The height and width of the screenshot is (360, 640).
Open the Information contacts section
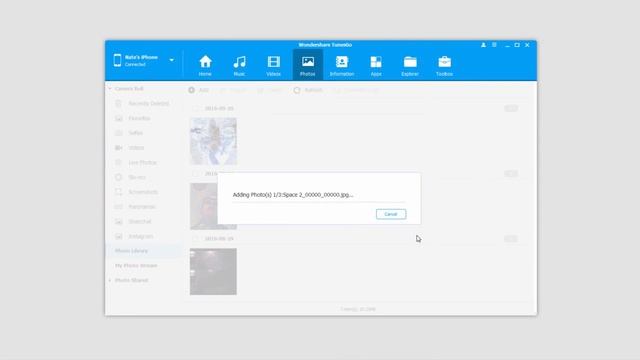[x=342, y=65]
